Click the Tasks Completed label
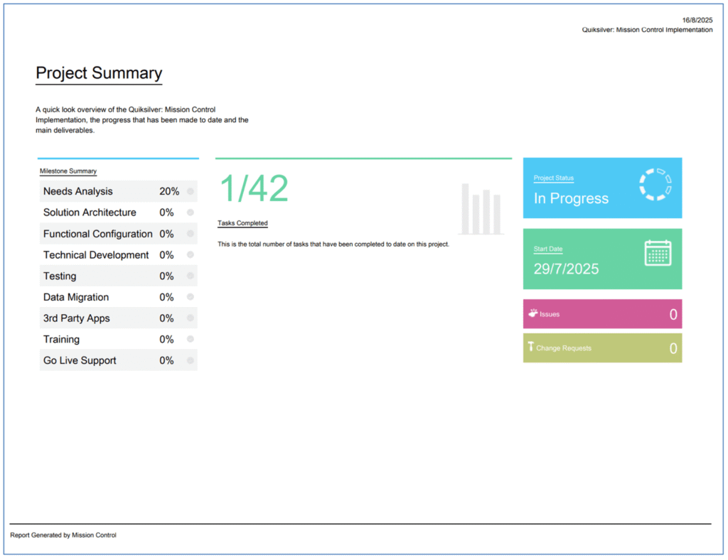Image resolution: width=728 pixels, height=560 pixels. [243, 223]
